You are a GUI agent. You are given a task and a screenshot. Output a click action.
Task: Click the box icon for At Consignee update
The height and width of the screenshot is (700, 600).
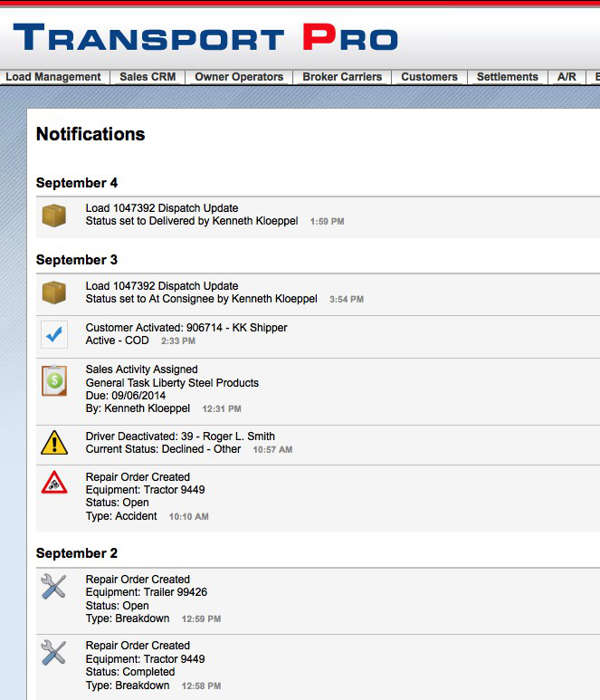coord(54,292)
